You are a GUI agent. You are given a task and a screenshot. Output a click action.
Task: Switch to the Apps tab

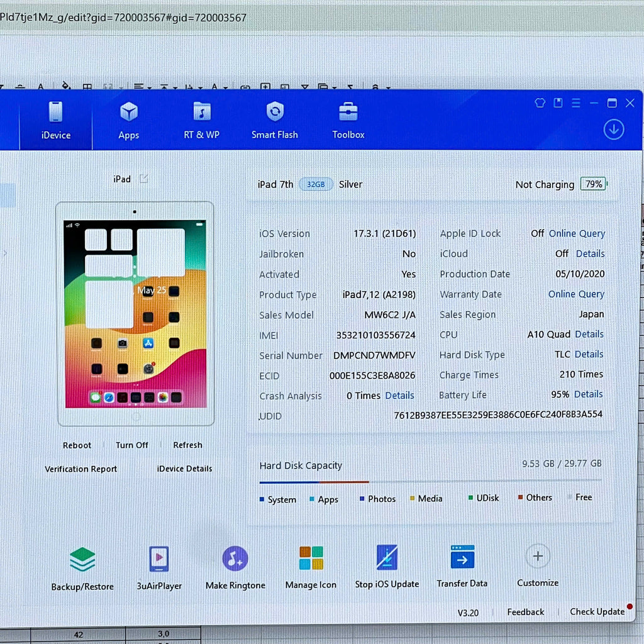pyautogui.click(x=129, y=120)
